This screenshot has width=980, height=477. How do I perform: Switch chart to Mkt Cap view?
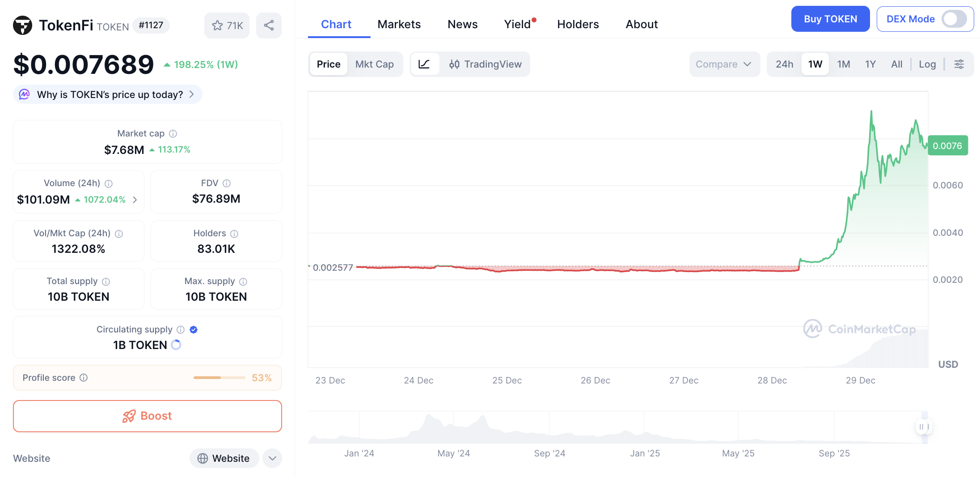tap(374, 64)
